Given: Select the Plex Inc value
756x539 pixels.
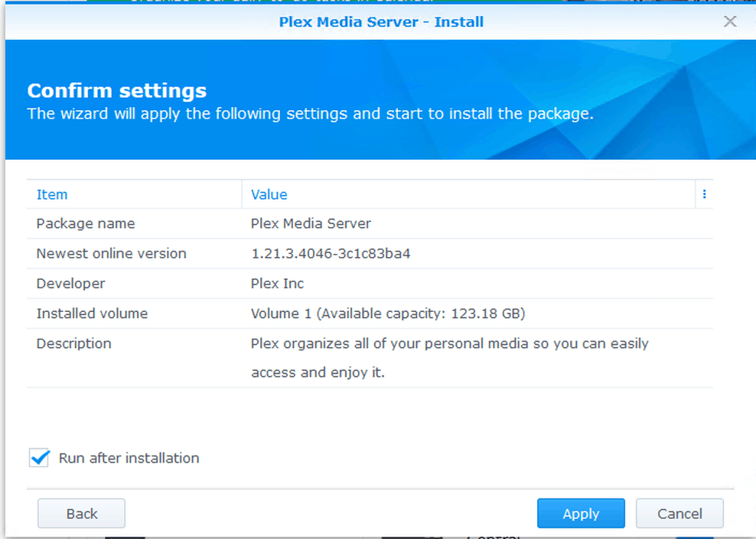Looking at the screenshot, I should click(x=277, y=283).
